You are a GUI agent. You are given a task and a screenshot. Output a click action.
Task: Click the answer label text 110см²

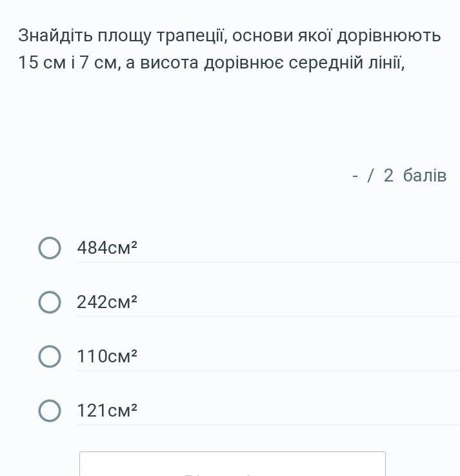click(107, 356)
